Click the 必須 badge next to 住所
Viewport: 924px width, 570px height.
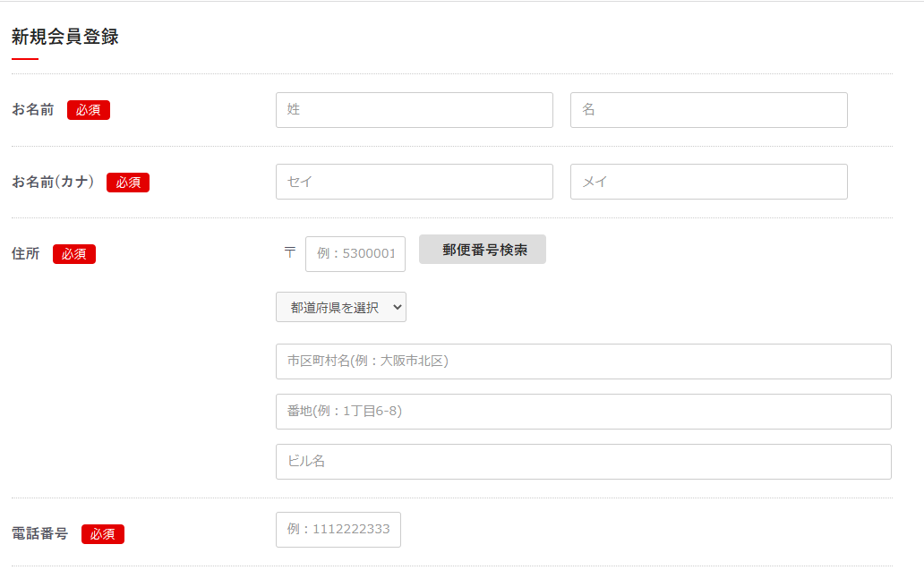pyautogui.click(x=74, y=254)
